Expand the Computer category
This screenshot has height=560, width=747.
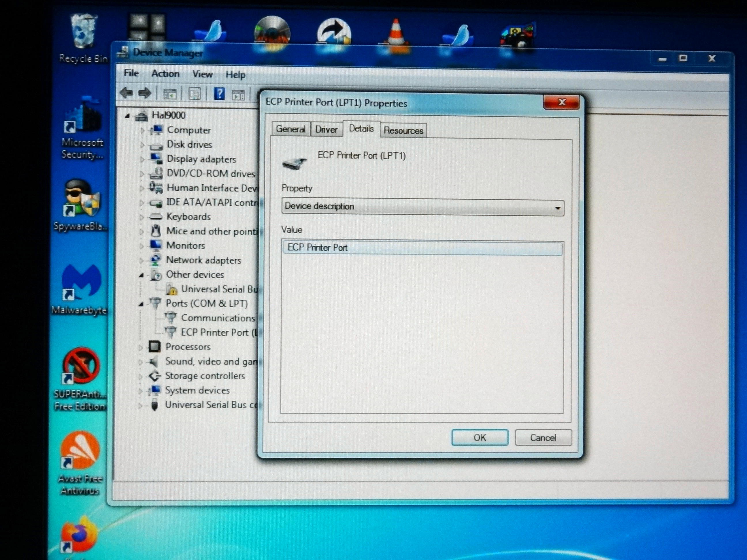point(142,130)
